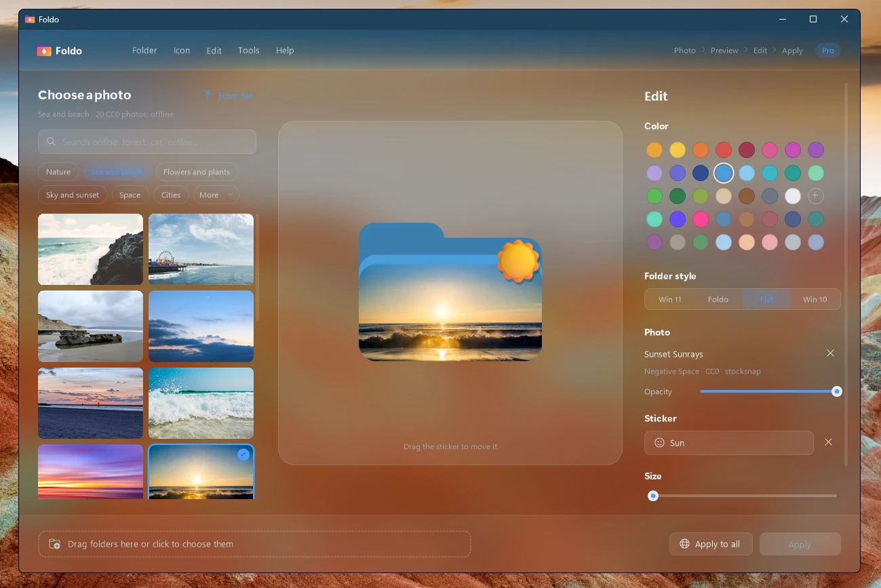Choose the Foldo folder style

pyautogui.click(x=718, y=299)
